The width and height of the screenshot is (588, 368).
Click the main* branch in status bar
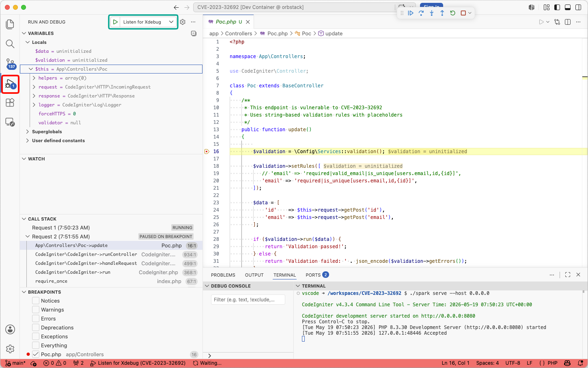click(x=15, y=363)
